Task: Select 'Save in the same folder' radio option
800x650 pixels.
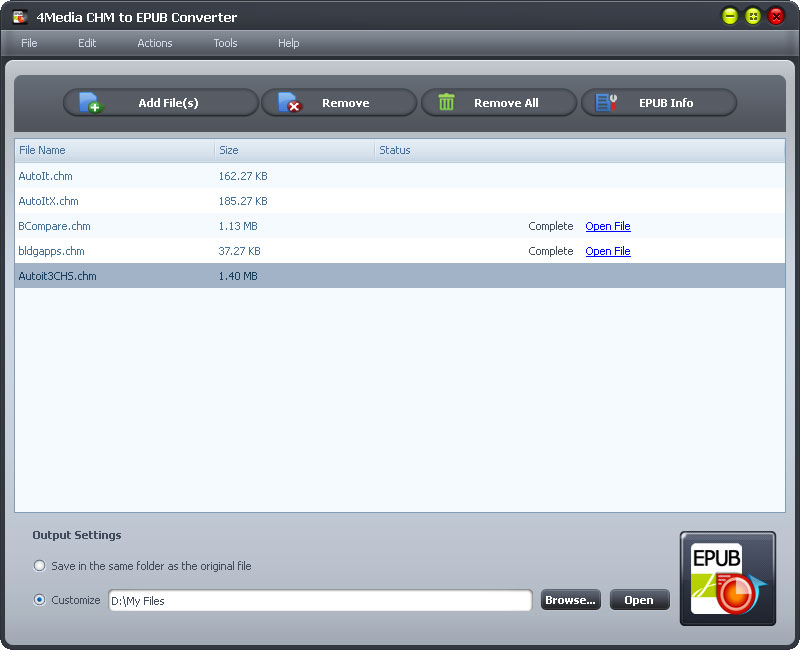Action: [39, 566]
